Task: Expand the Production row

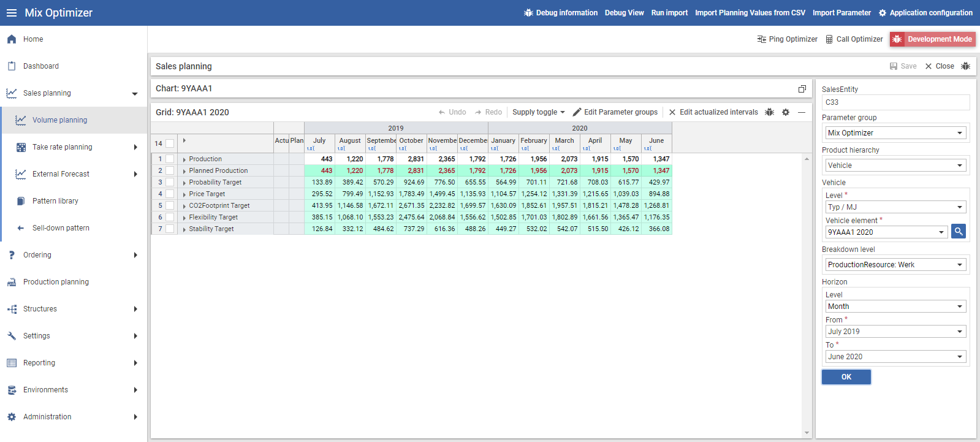Action: pyautogui.click(x=184, y=159)
